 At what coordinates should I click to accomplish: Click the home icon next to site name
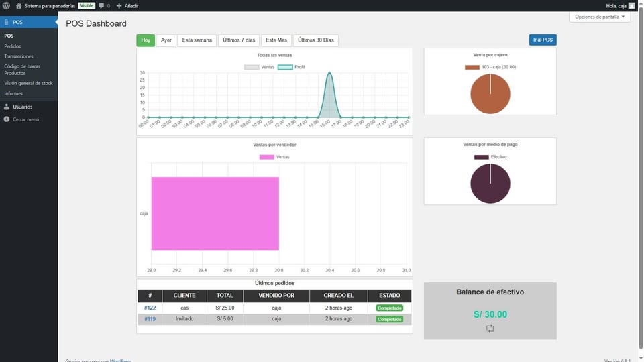coord(19,6)
